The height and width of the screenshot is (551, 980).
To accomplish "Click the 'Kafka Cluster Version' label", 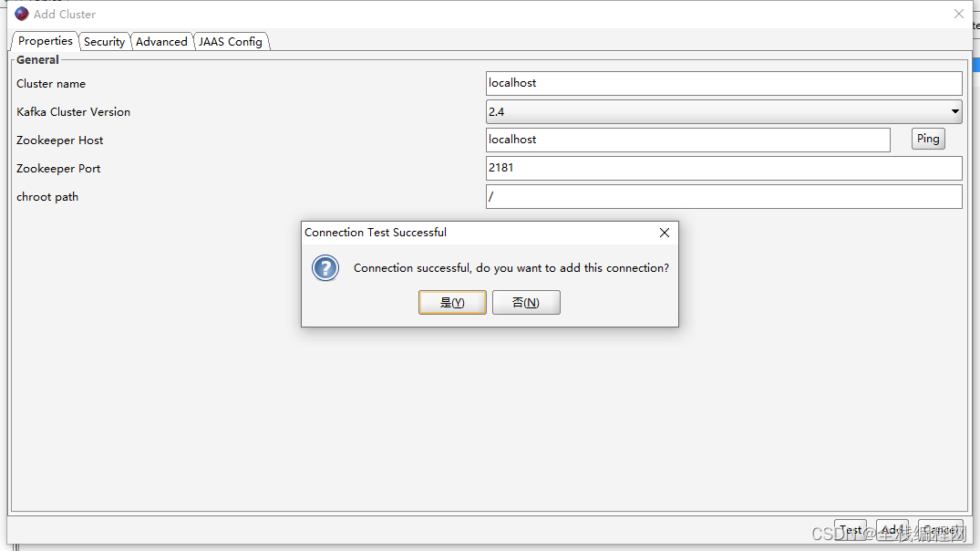I will point(73,112).
